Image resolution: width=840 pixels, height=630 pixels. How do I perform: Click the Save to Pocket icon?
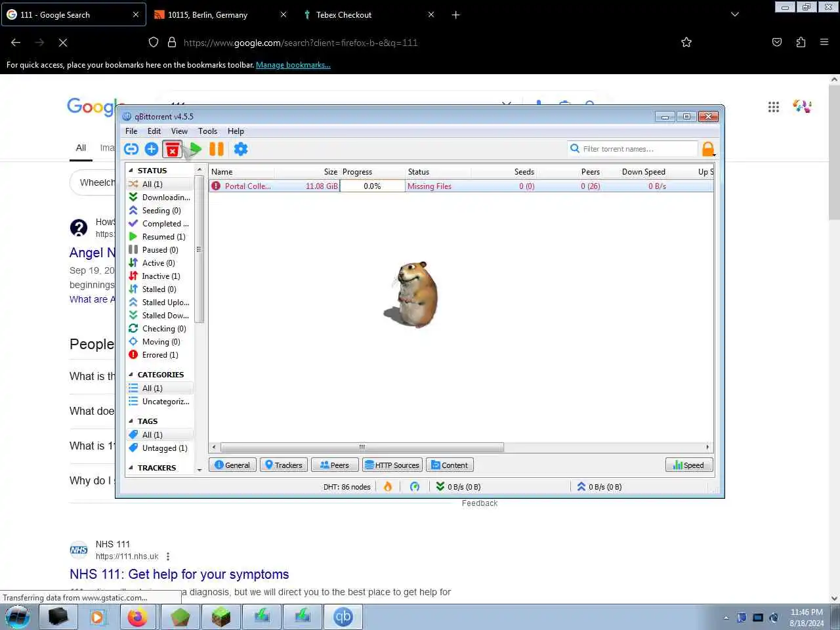coord(777,42)
